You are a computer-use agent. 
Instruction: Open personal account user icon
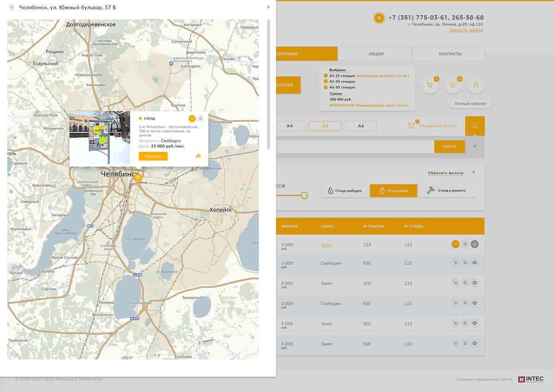(476, 85)
